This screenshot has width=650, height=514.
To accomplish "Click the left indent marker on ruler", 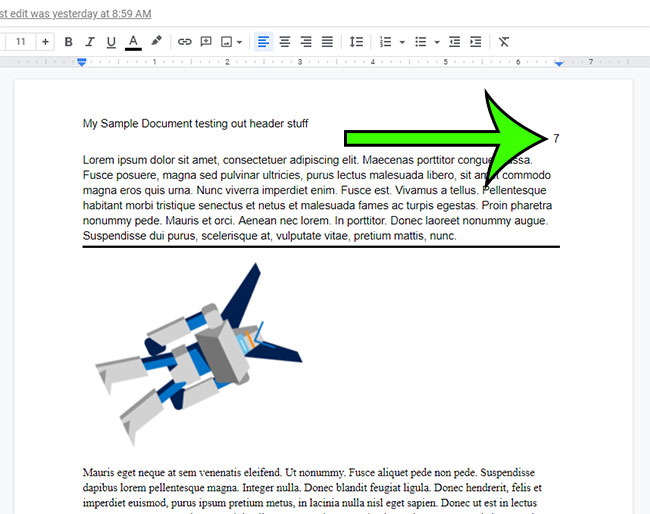I will pos(82,62).
